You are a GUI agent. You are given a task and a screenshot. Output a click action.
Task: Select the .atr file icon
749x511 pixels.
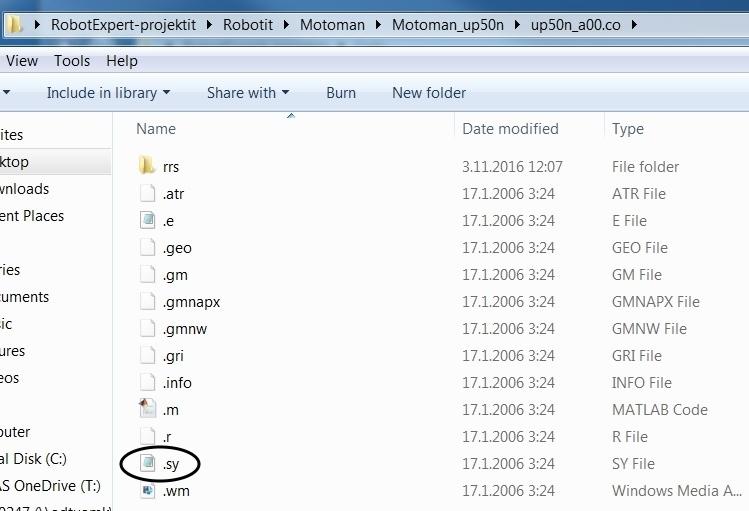click(x=147, y=193)
